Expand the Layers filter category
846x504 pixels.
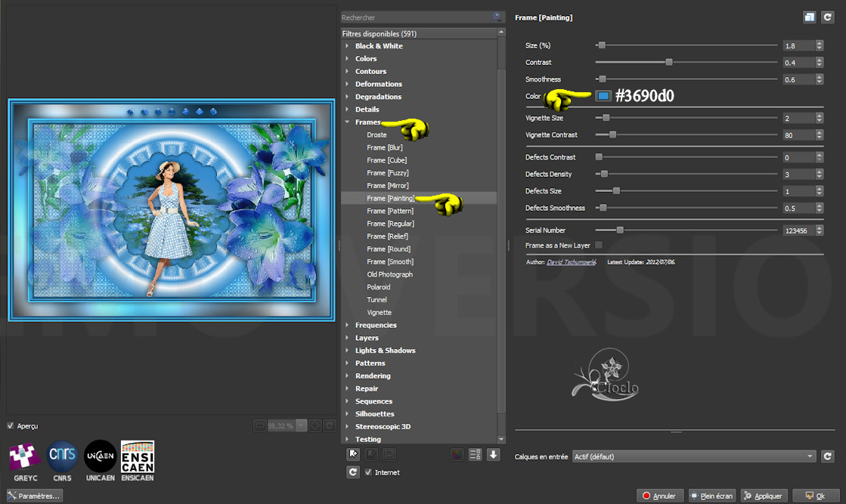[x=367, y=338]
